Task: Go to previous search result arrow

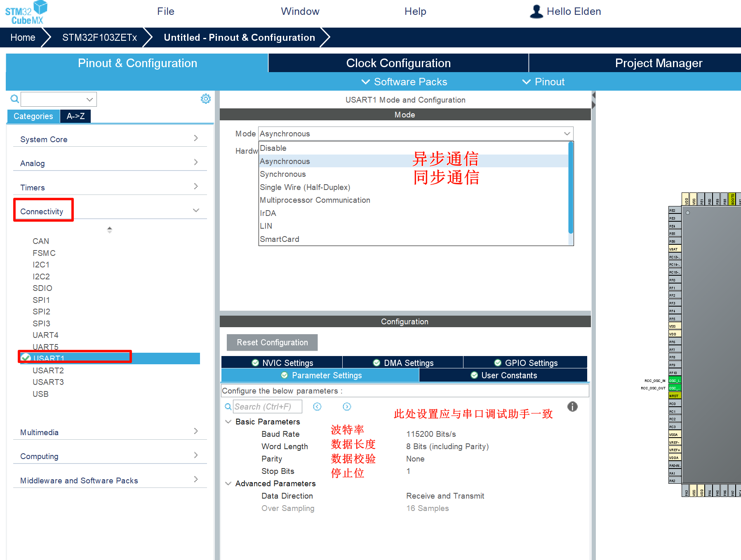Action: coord(317,407)
